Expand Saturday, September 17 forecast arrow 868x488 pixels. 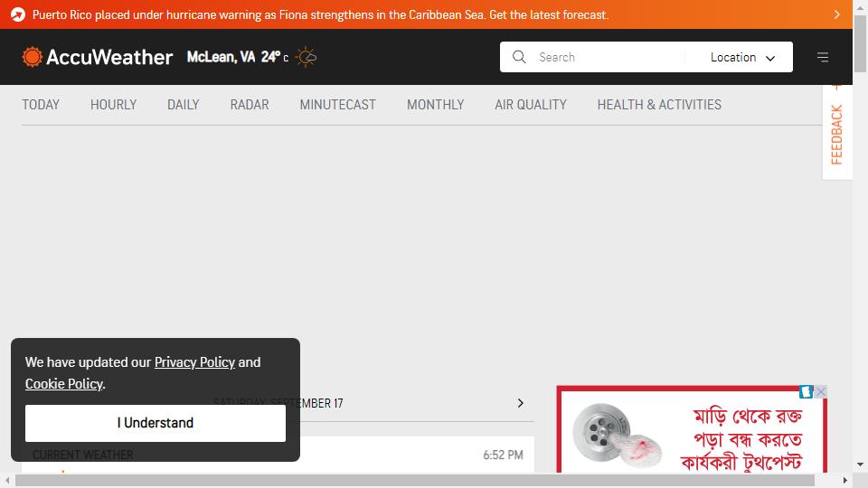click(521, 403)
